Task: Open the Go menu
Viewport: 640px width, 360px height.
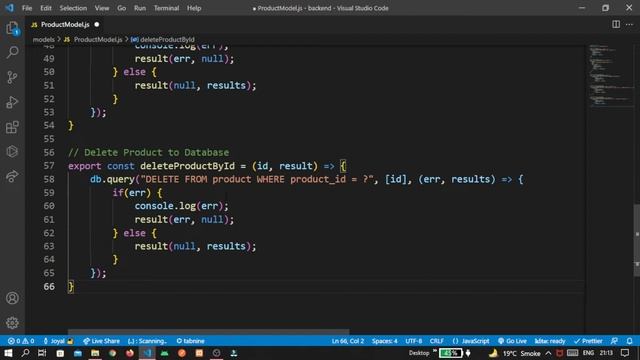Action: pyautogui.click(x=122, y=8)
